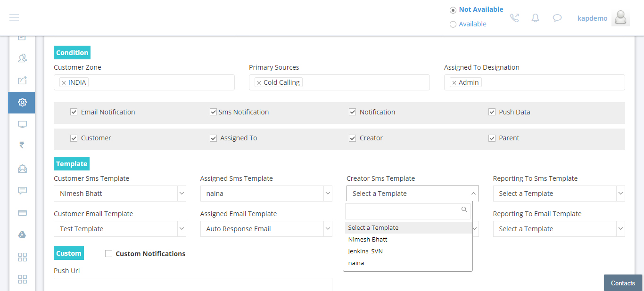This screenshot has height=291, width=644.
Task: Open the Customer Email Template dropdown
Action: coord(120,229)
